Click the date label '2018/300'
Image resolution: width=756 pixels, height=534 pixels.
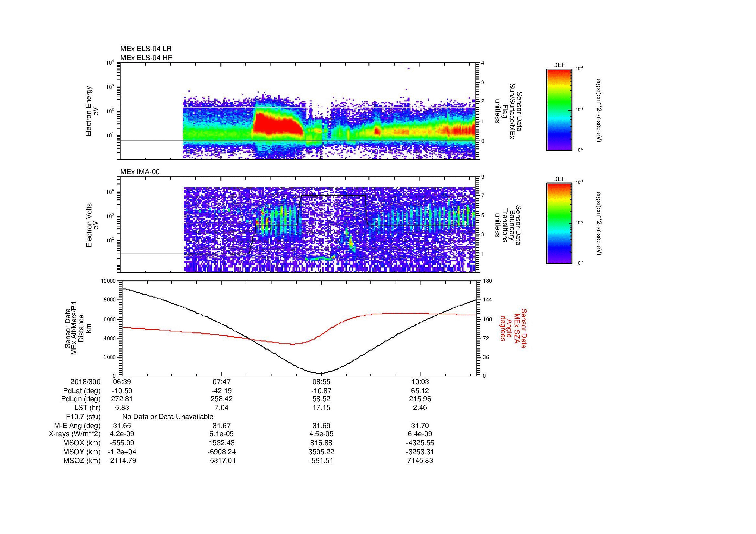85,382
